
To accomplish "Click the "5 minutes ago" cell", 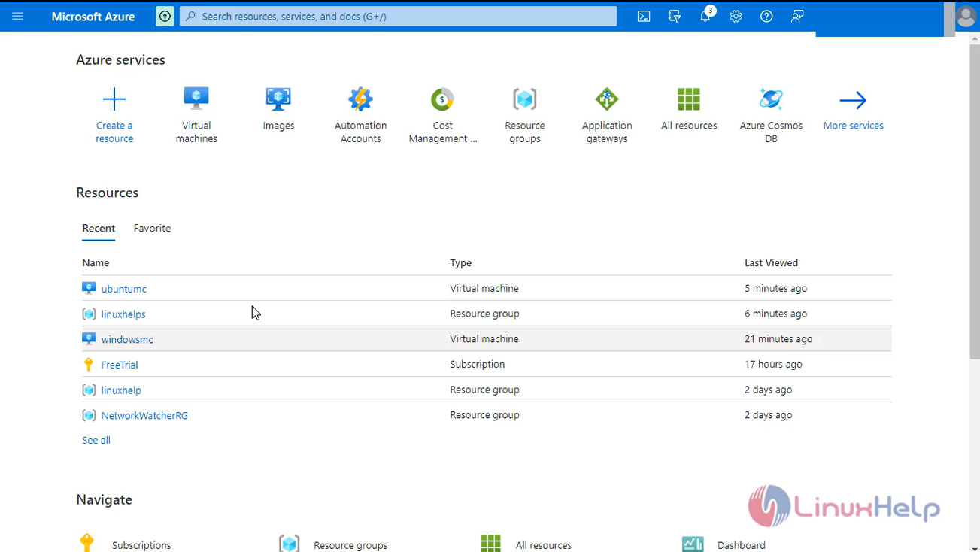I will point(775,288).
